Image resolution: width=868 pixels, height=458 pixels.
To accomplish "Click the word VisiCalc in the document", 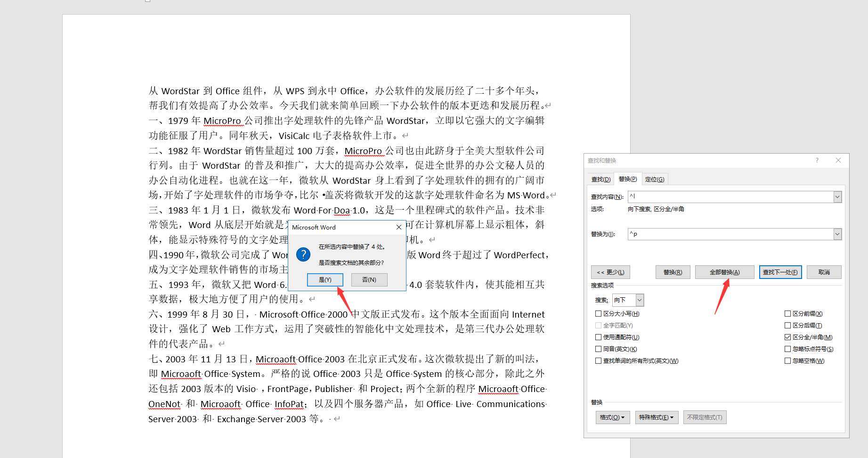I will coord(294,136).
